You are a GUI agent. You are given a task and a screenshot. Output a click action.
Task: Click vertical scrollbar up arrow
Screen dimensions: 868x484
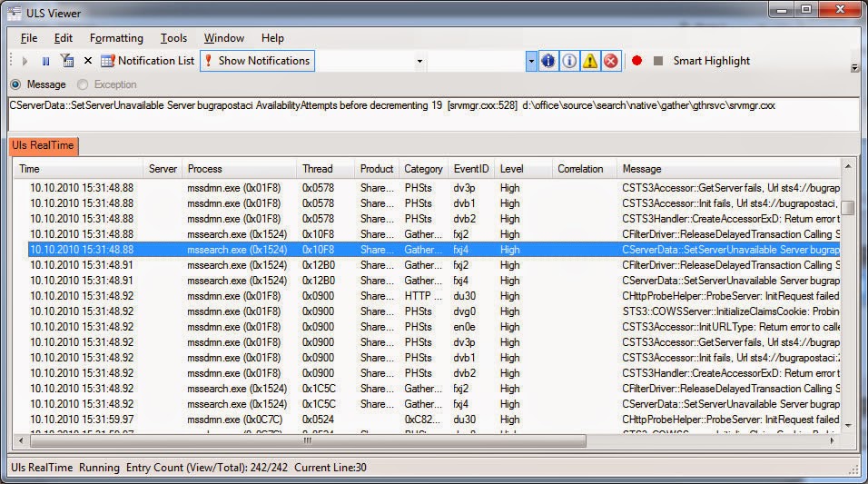[x=847, y=166]
